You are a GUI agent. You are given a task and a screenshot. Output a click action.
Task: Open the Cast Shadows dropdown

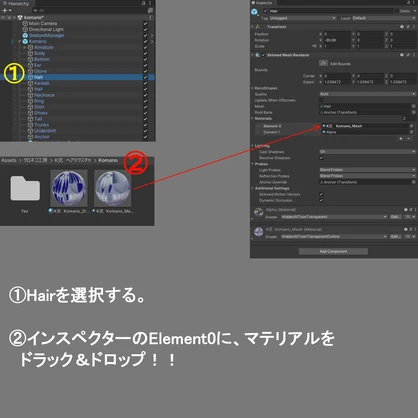click(x=367, y=152)
